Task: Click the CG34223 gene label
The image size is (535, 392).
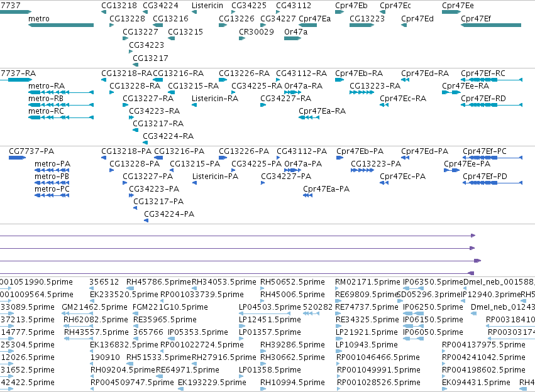Action: 146,45
